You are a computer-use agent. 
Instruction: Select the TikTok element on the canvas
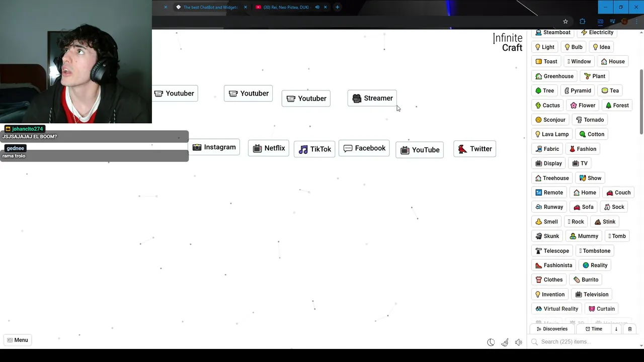tap(314, 149)
